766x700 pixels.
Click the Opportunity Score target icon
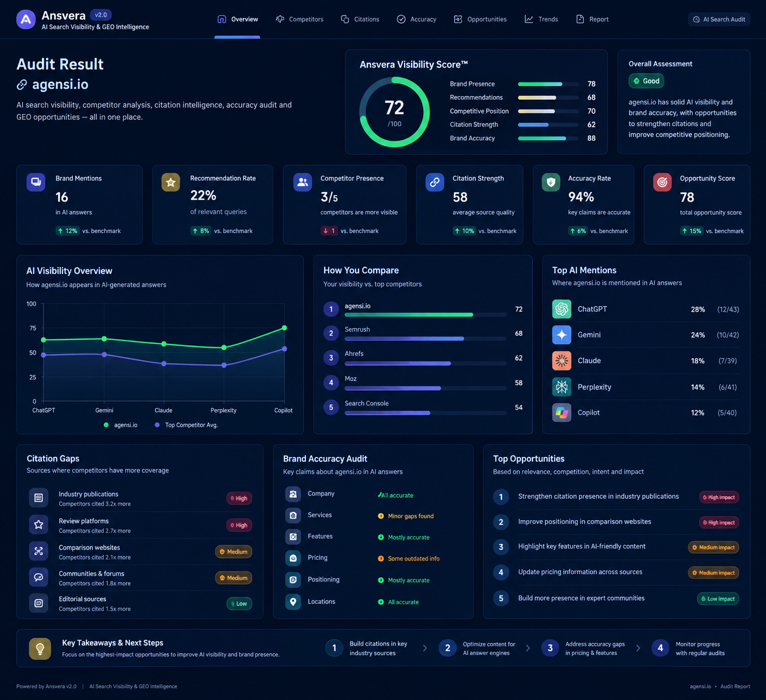click(662, 182)
